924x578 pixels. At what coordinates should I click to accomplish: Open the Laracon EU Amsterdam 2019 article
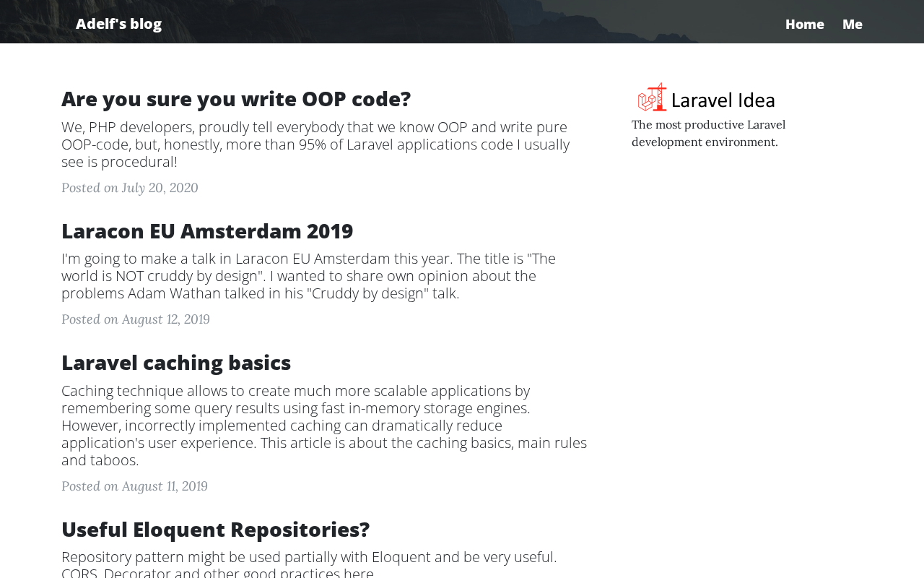click(207, 231)
